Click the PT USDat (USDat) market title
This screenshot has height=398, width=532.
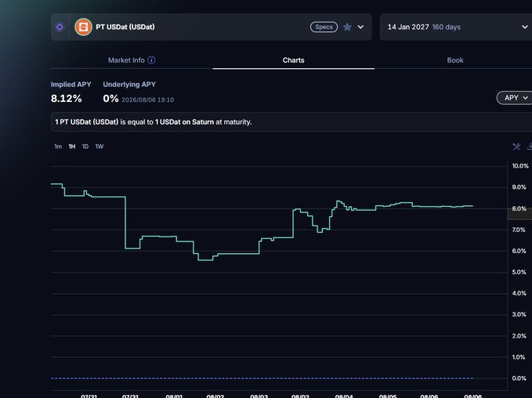[125, 27]
